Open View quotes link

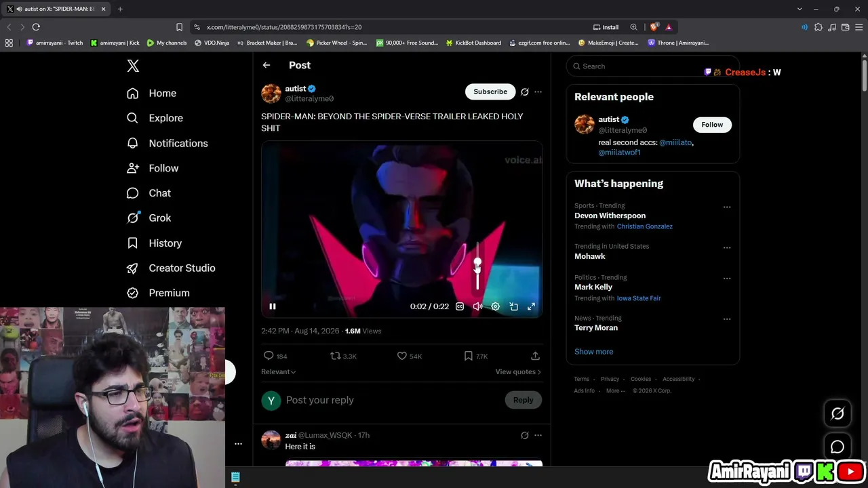point(518,372)
